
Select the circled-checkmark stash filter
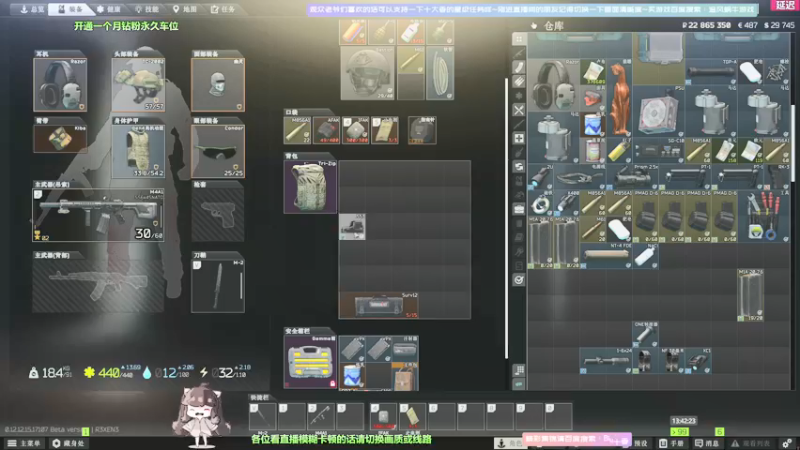click(519, 280)
